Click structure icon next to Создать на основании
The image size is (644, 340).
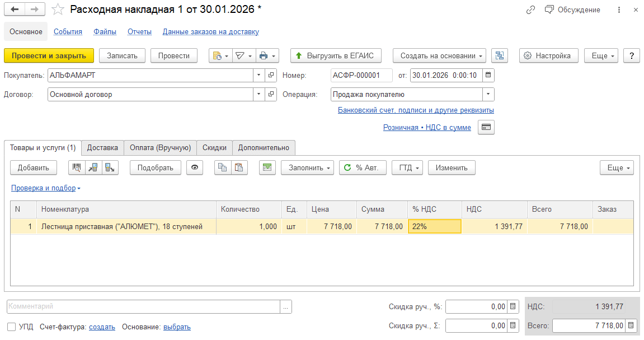coord(499,55)
